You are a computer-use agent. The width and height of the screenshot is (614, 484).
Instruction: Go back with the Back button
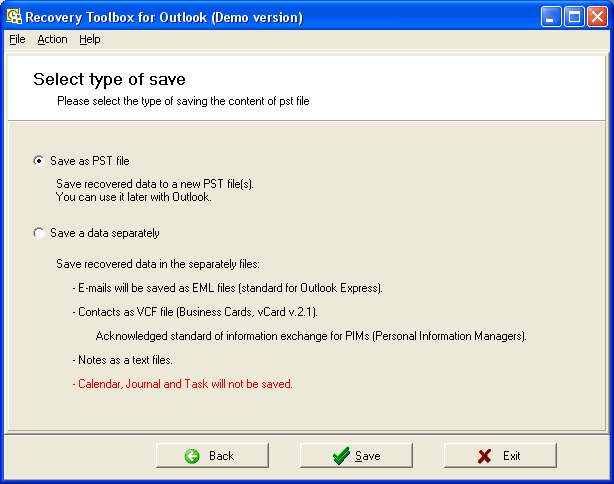(x=211, y=456)
